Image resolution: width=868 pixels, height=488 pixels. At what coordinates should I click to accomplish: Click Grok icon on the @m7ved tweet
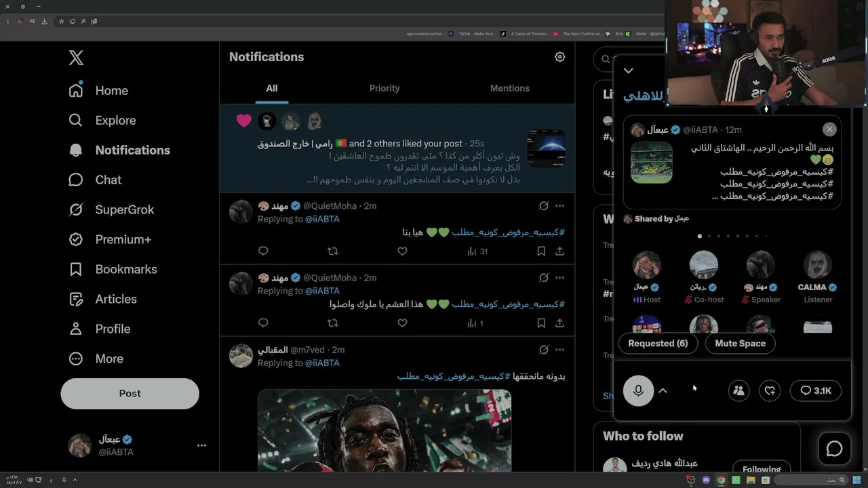pos(544,350)
